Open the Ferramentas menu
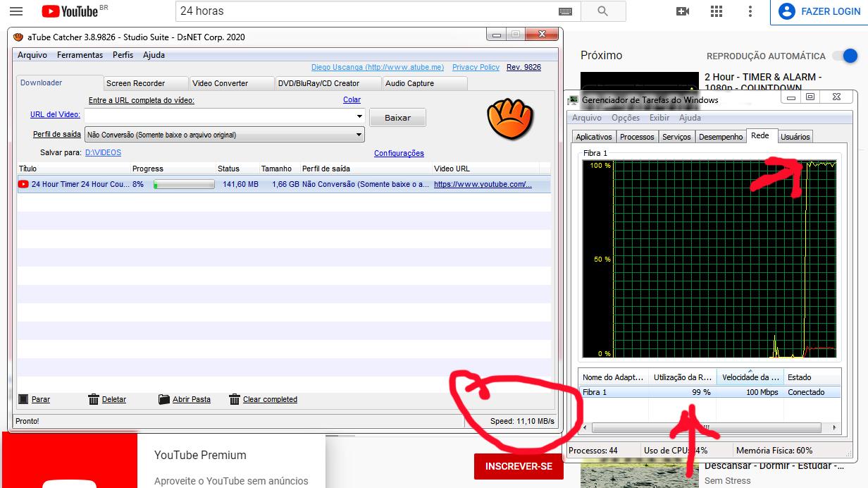868x488 pixels. 80,55
